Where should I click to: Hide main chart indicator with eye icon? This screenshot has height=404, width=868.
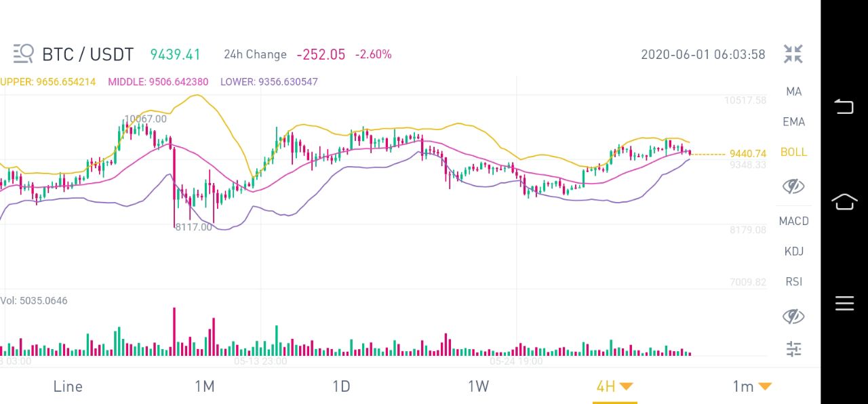pyautogui.click(x=793, y=186)
